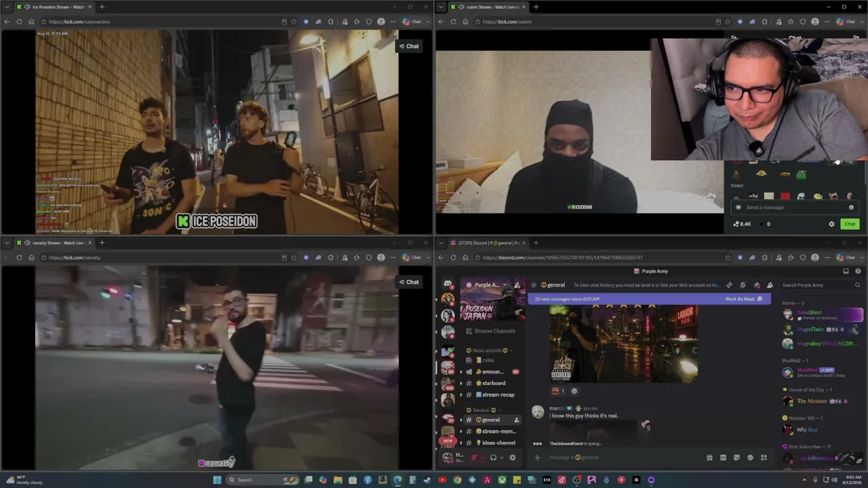Expand threads arrow beside starboard channel
The image size is (868, 488).
point(461,384)
